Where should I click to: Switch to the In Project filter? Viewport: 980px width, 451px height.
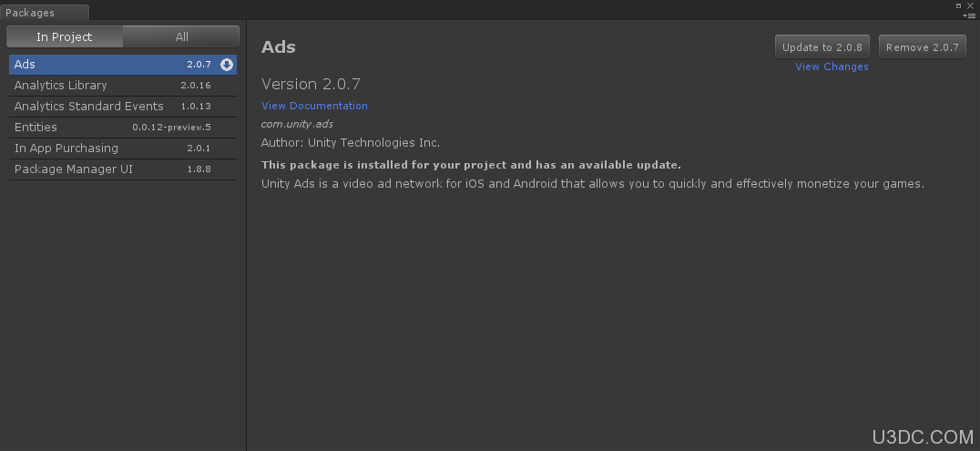(x=65, y=37)
